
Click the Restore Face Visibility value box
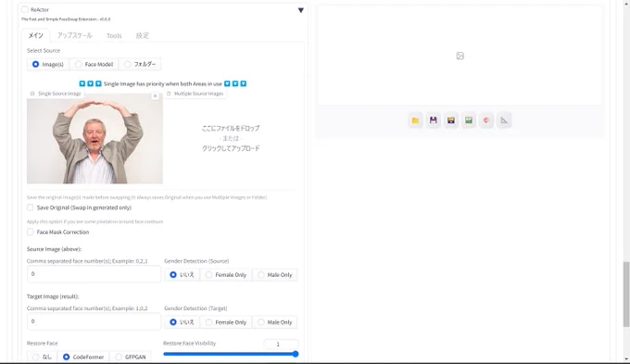tap(281, 344)
